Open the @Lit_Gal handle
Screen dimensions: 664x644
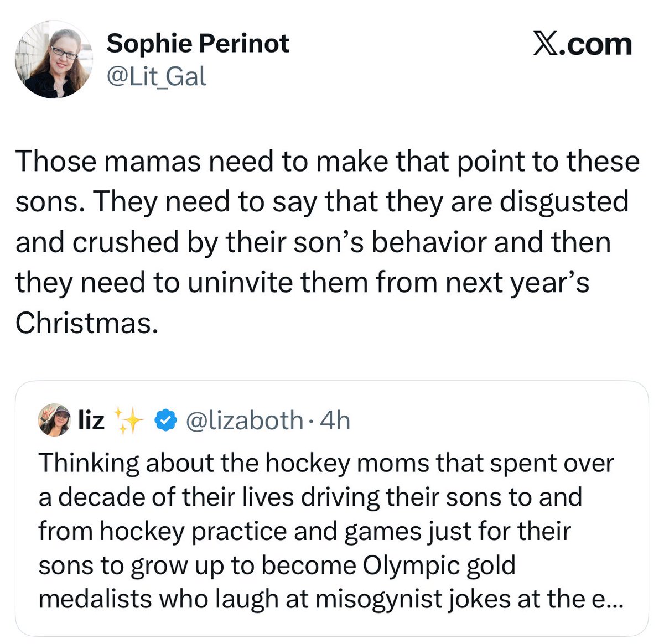coord(157,76)
